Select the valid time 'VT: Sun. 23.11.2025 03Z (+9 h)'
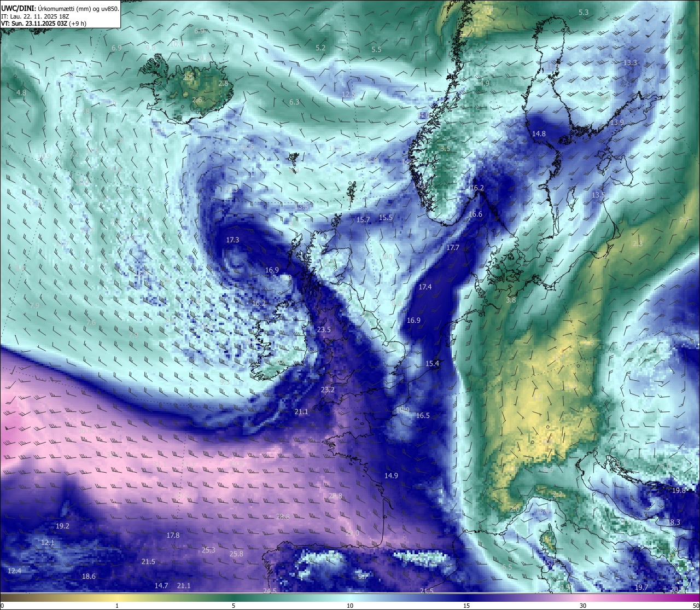 (x=44, y=24)
